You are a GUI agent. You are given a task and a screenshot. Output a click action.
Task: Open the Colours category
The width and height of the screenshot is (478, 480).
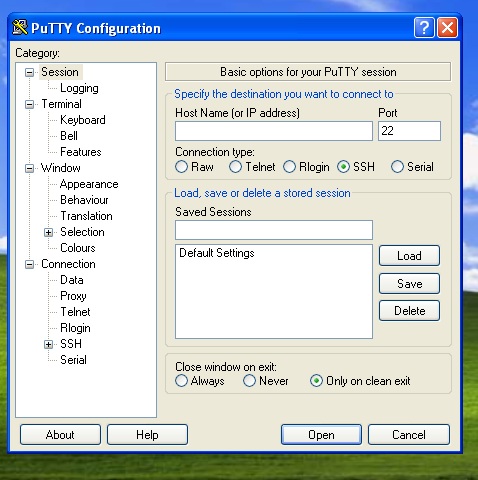tap(78, 248)
